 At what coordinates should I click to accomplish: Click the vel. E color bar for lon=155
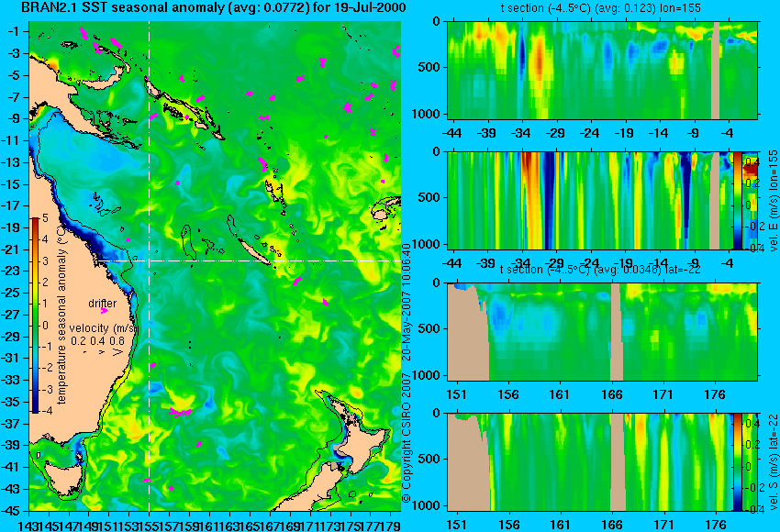738,200
